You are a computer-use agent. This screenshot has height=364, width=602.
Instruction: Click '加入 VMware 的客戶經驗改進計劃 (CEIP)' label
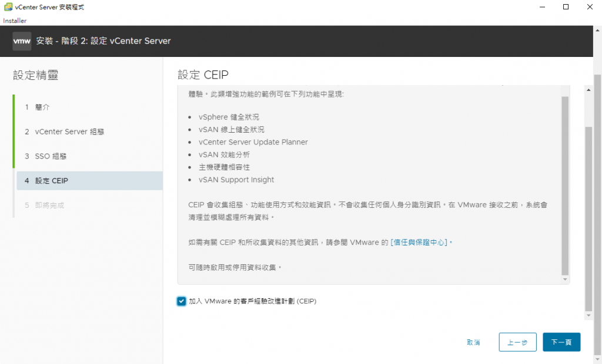click(253, 302)
